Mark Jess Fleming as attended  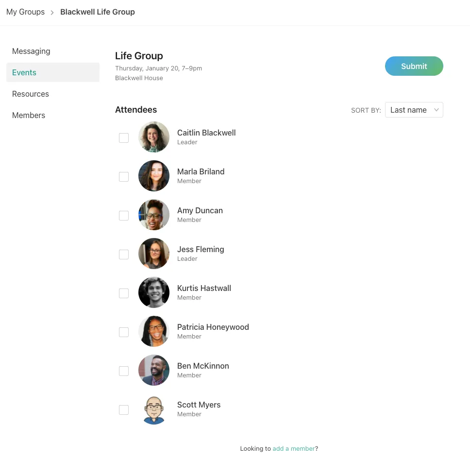(124, 255)
